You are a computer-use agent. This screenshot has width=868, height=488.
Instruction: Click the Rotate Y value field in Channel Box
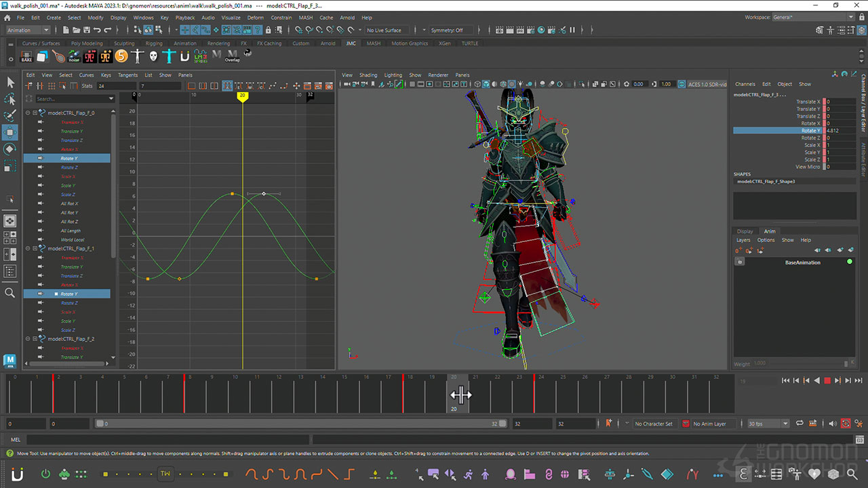(x=840, y=130)
